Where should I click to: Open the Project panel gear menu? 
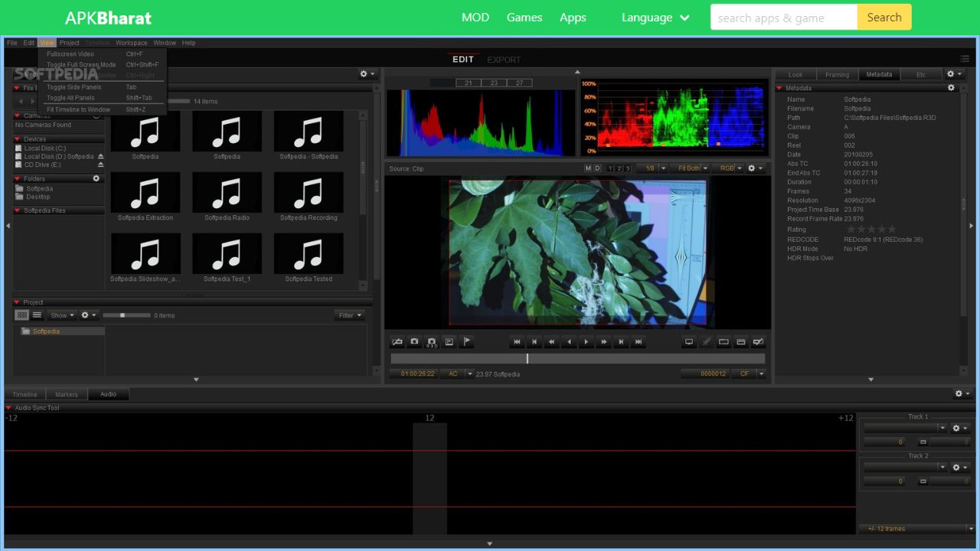(x=89, y=315)
